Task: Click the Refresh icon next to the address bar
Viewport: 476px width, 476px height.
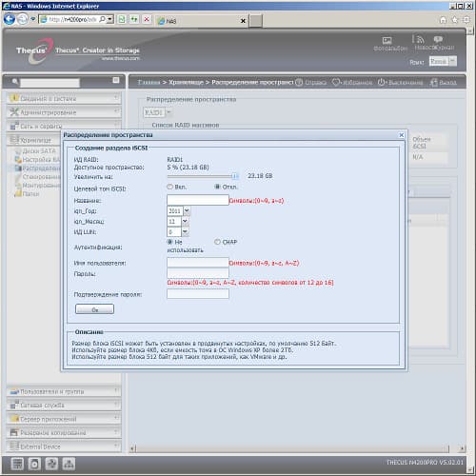Action: (x=134, y=20)
